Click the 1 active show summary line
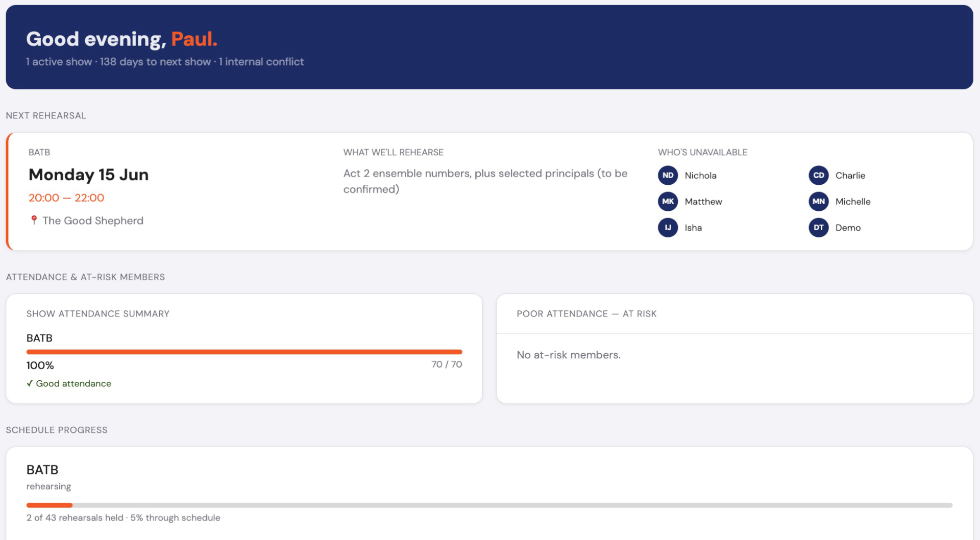 (x=165, y=62)
